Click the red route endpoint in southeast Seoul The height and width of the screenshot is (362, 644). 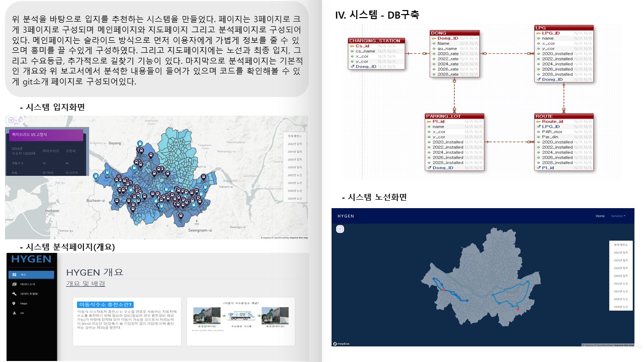pyautogui.click(x=518, y=309)
